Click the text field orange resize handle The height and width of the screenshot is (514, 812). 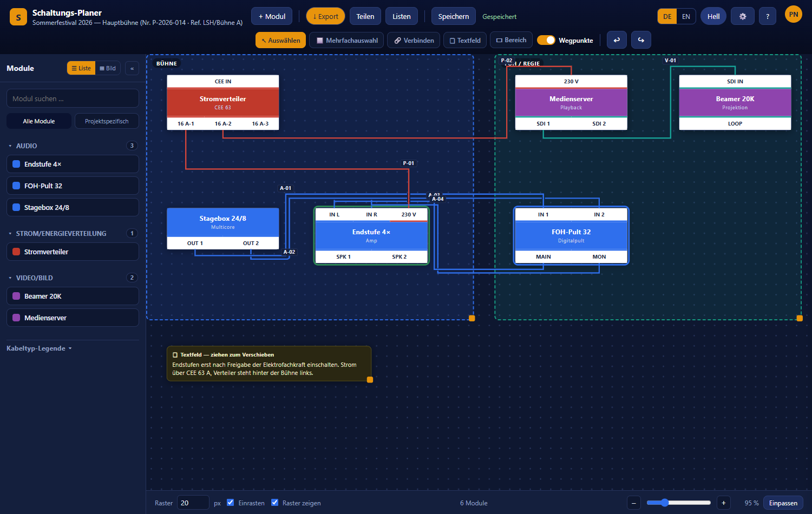click(x=370, y=380)
